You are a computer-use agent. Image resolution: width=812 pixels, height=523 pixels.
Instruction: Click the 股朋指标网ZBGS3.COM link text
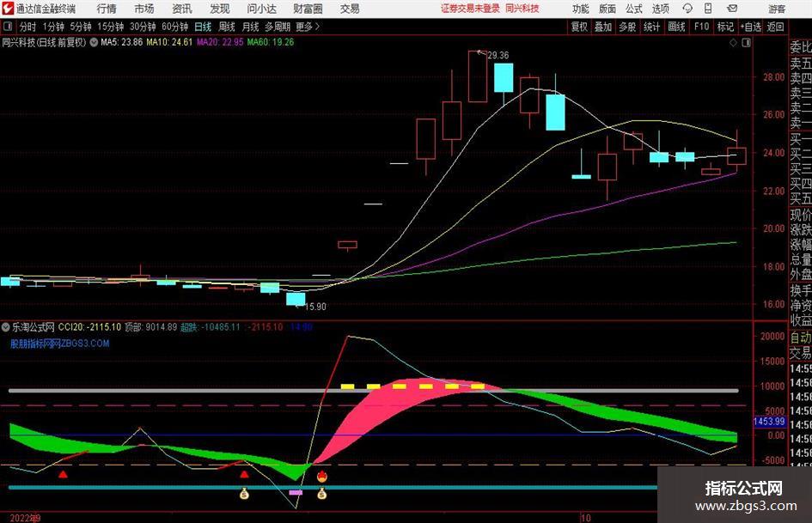(60, 344)
